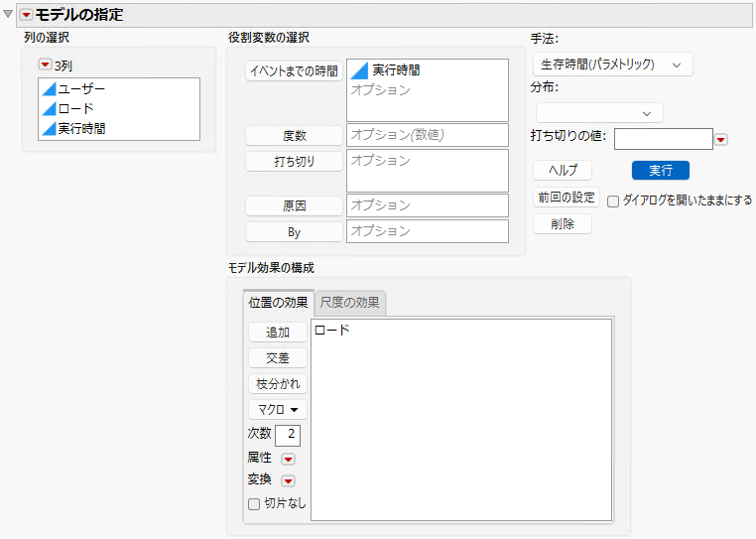The height and width of the screenshot is (539, 756).
Task: Click the 打ち切り role button
Action: [x=294, y=161]
